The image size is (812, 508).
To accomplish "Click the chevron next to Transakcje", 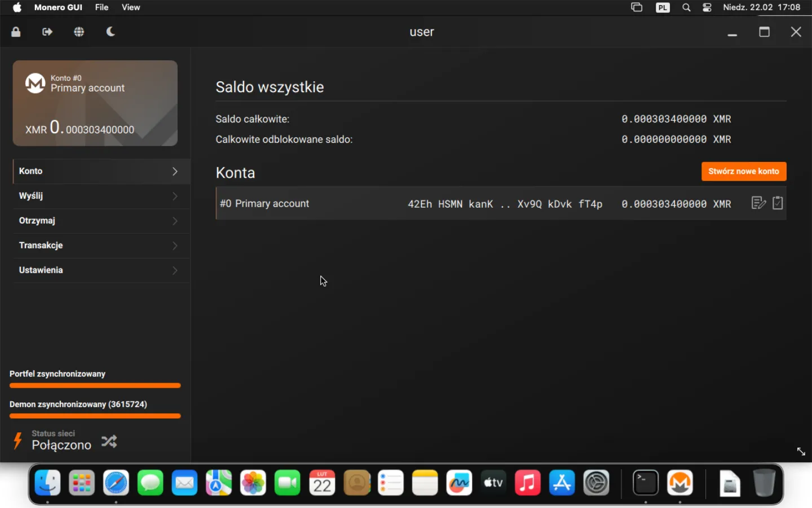I will pyautogui.click(x=175, y=246).
